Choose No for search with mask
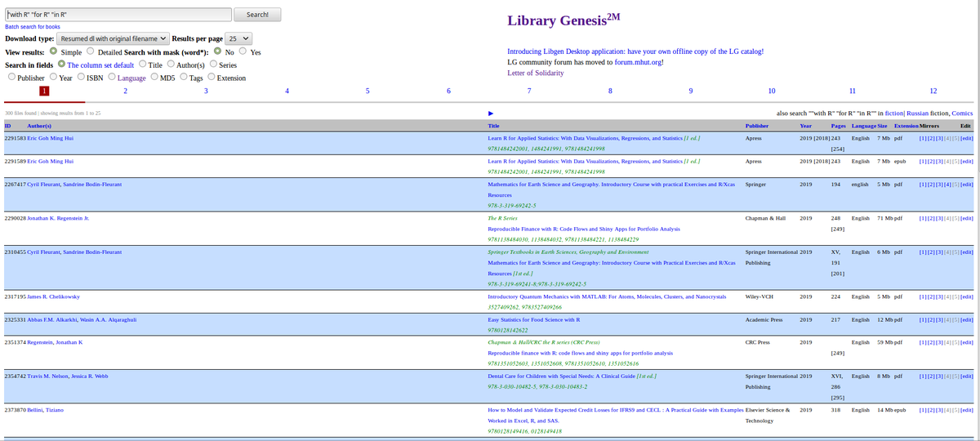980x441 pixels. click(x=218, y=51)
